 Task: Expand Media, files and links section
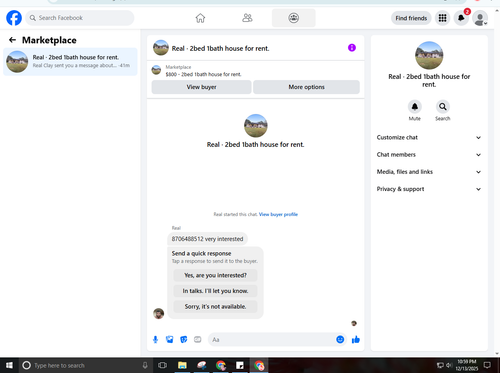[429, 172]
